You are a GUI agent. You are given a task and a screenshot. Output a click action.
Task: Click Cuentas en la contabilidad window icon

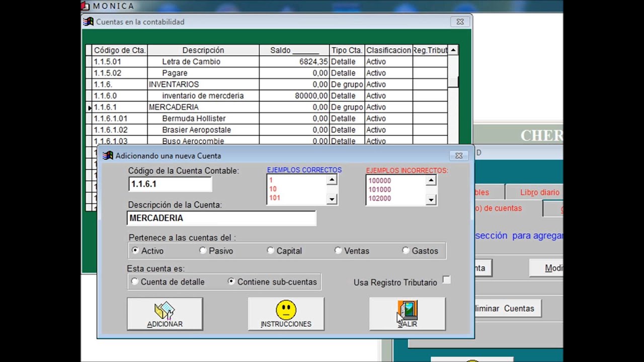pyautogui.click(x=89, y=22)
